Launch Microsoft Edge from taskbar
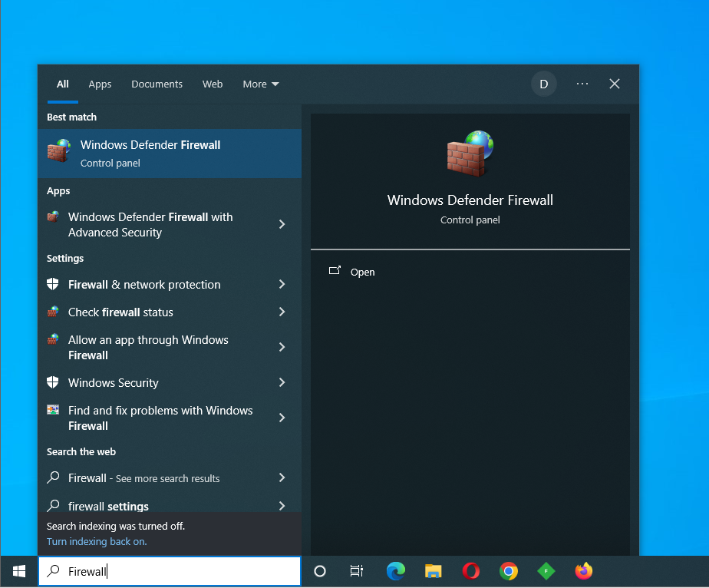Screen dimensions: 709x588 [x=396, y=571]
